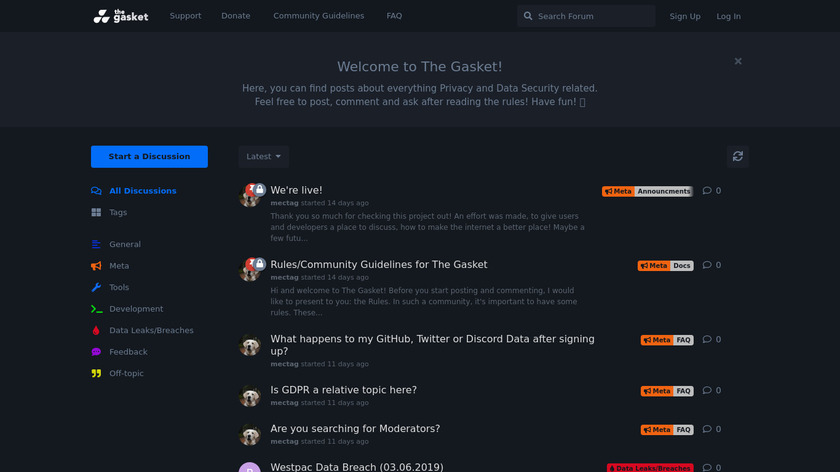Click the search magnifier icon
Screen dimensions: 840x472
point(528,16)
